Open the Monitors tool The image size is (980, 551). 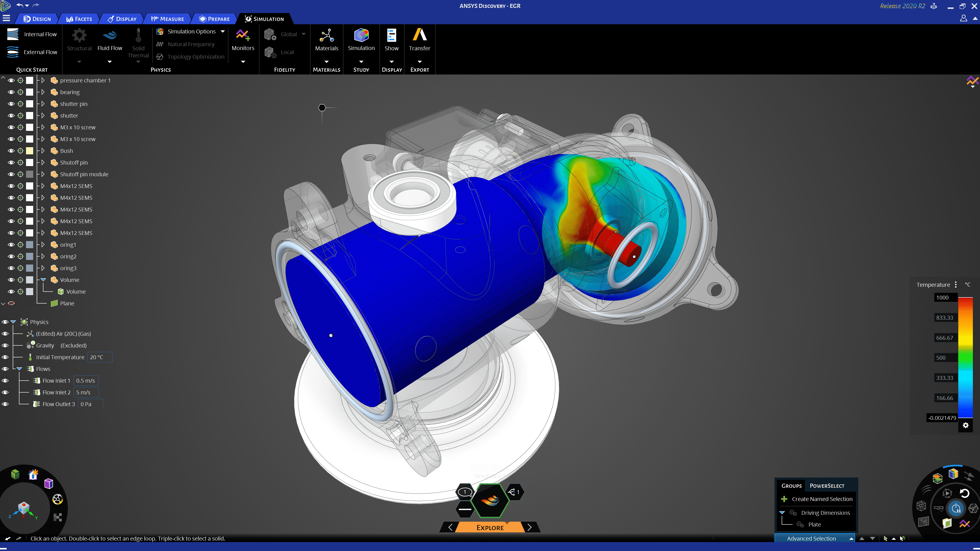243,36
